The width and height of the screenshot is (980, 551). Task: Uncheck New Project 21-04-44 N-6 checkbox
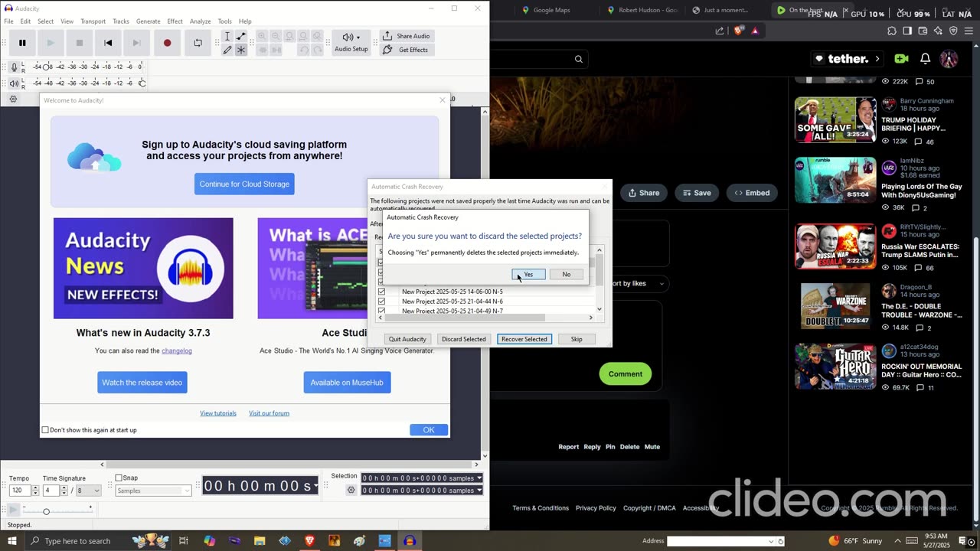pyautogui.click(x=381, y=302)
